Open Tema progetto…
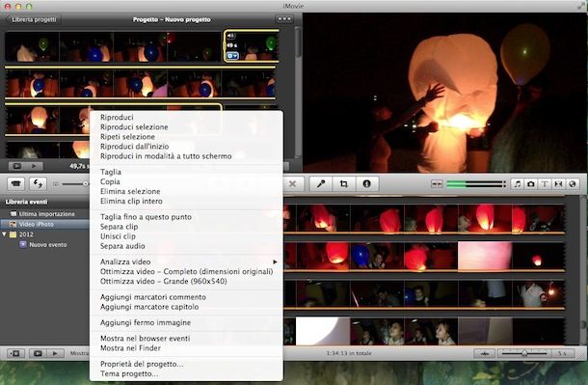 click(129, 373)
